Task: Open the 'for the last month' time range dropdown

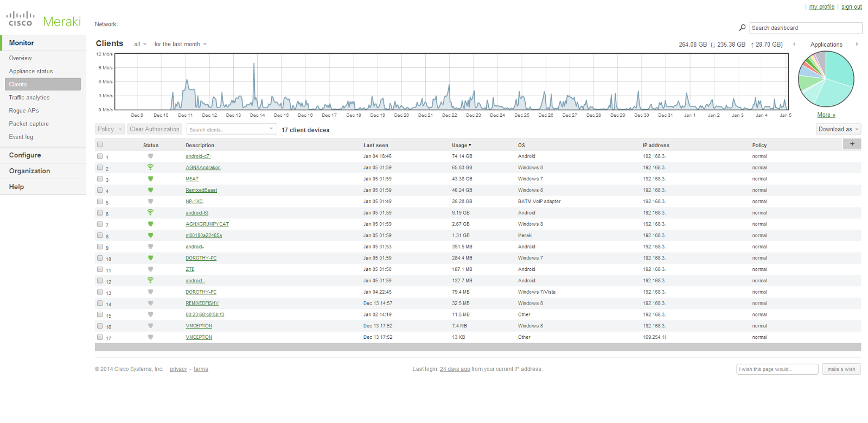Action: tap(180, 45)
